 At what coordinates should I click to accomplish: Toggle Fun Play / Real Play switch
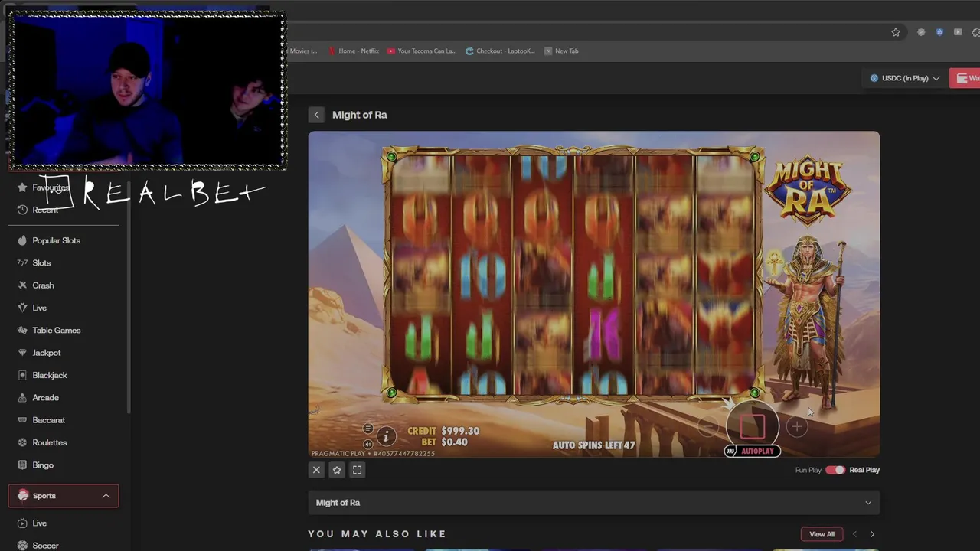835,470
